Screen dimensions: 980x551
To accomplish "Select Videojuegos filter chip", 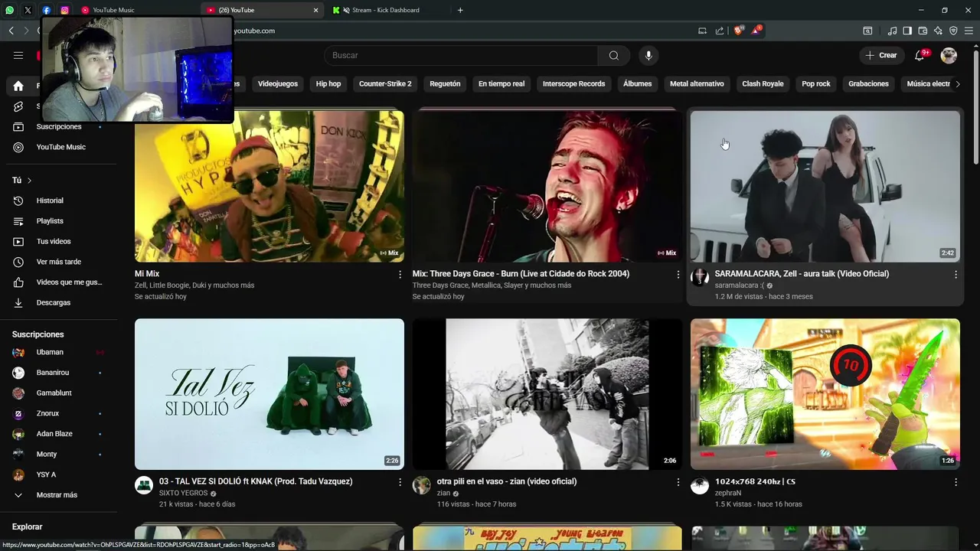I will [278, 84].
